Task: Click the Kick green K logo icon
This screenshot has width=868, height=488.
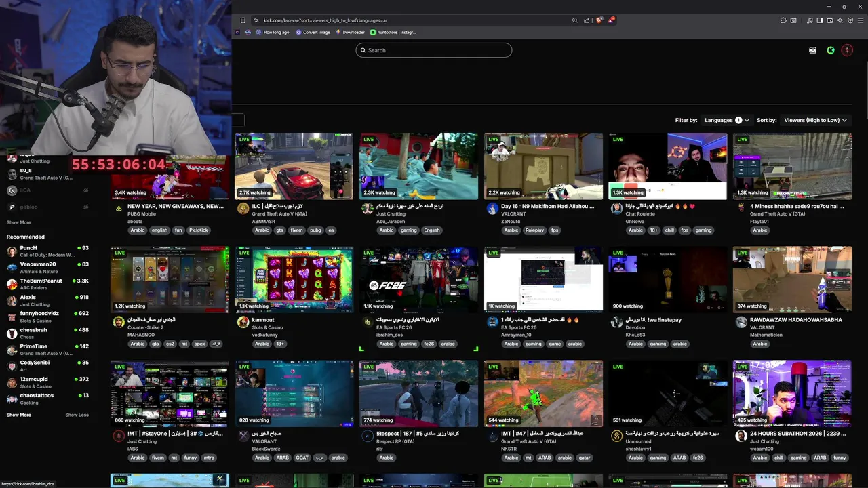Action: point(831,50)
